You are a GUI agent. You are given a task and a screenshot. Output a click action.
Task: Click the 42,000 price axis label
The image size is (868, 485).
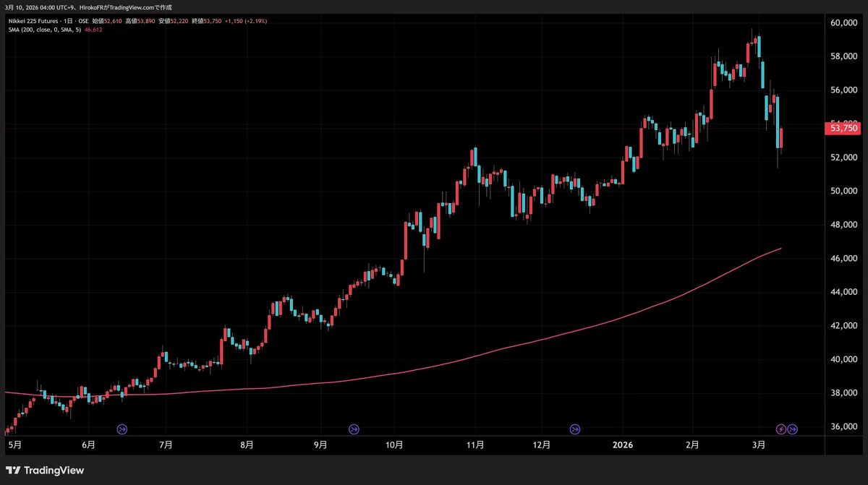click(843, 326)
